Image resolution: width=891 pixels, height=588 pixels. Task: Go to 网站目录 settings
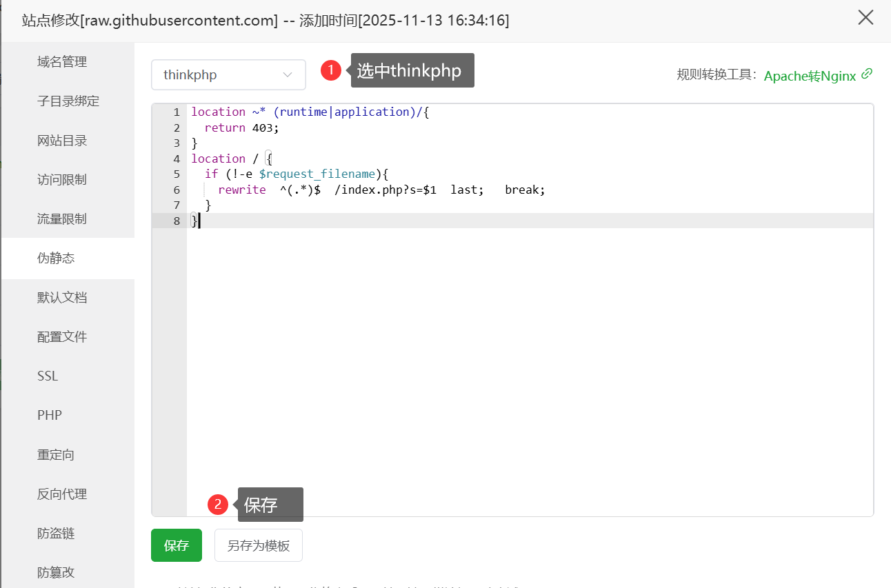click(x=62, y=141)
